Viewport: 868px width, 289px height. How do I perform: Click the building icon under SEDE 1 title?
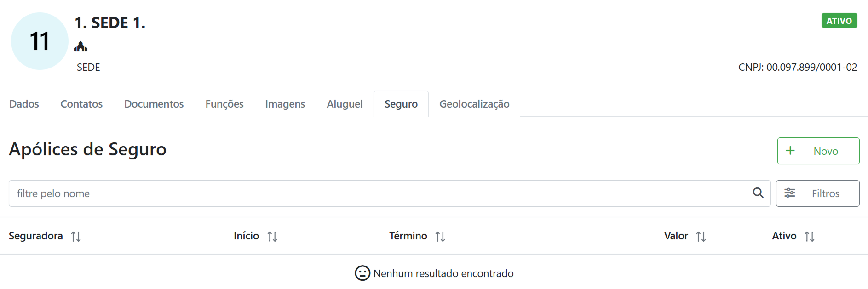(x=80, y=46)
